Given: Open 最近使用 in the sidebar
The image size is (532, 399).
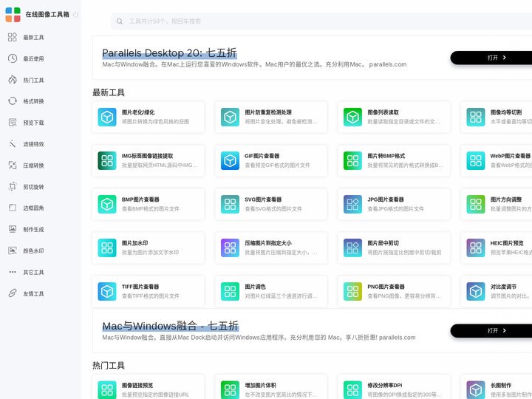Looking at the screenshot, I should coord(33,58).
